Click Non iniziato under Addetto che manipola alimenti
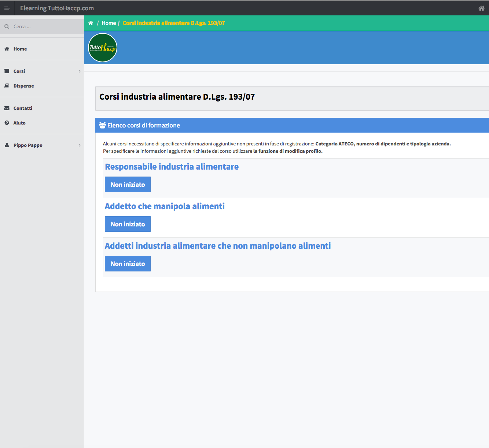The height and width of the screenshot is (448, 489). click(128, 224)
